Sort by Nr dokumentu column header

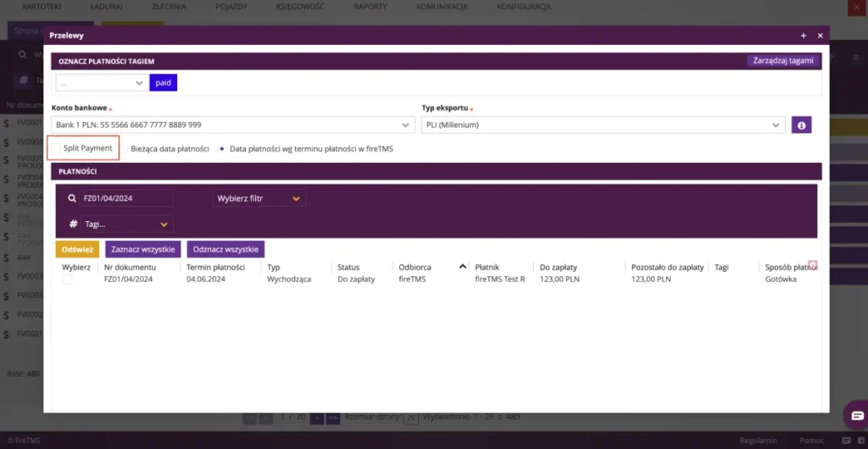(130, 267)
